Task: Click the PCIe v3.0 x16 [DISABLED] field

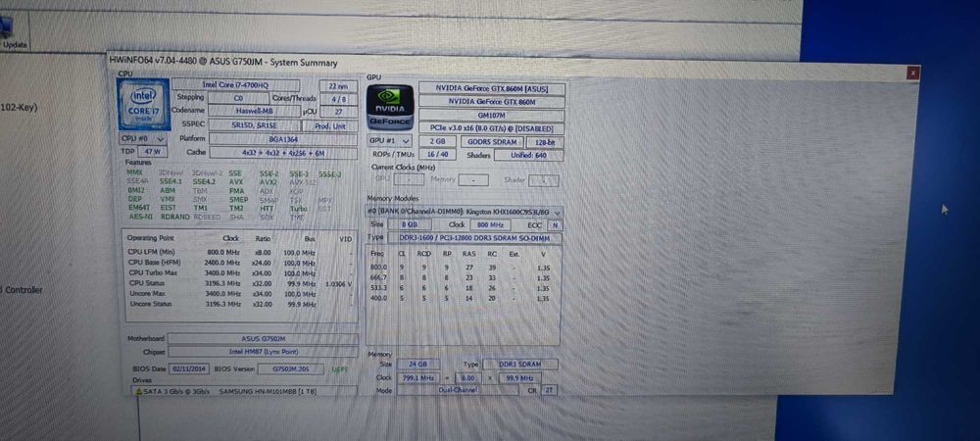Action: click(x=492, y=128)
